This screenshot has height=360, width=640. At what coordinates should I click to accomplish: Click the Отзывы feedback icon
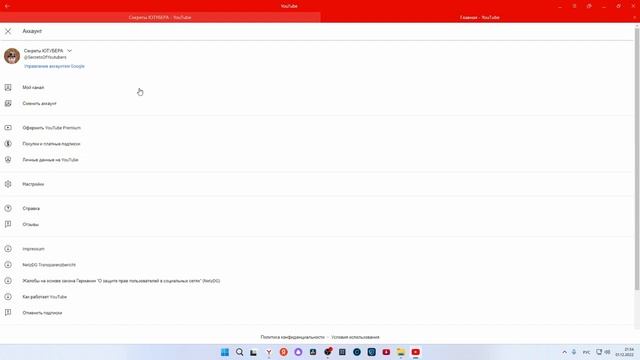tap(8, 224)
